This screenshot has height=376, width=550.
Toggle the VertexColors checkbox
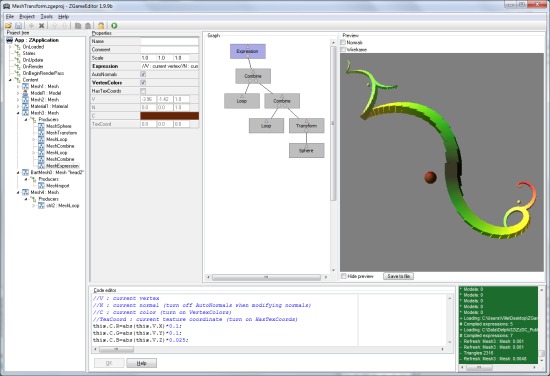coord(143,83)
